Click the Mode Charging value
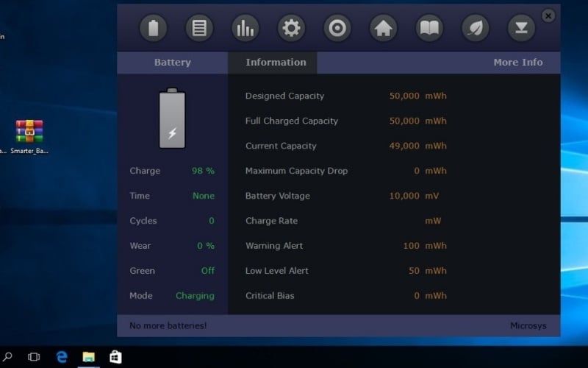The image size is (588, 368). point(195,296)
